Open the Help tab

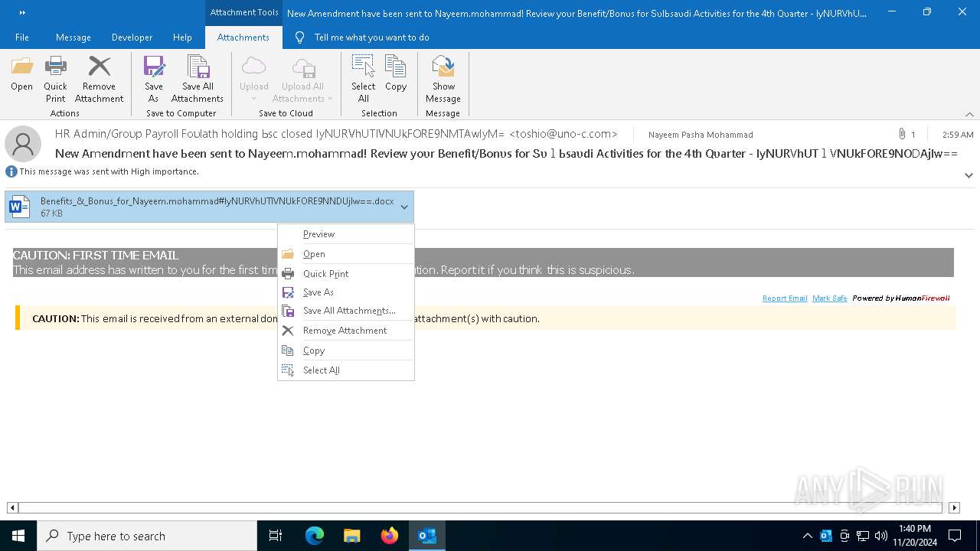click(x=182, y=37)
